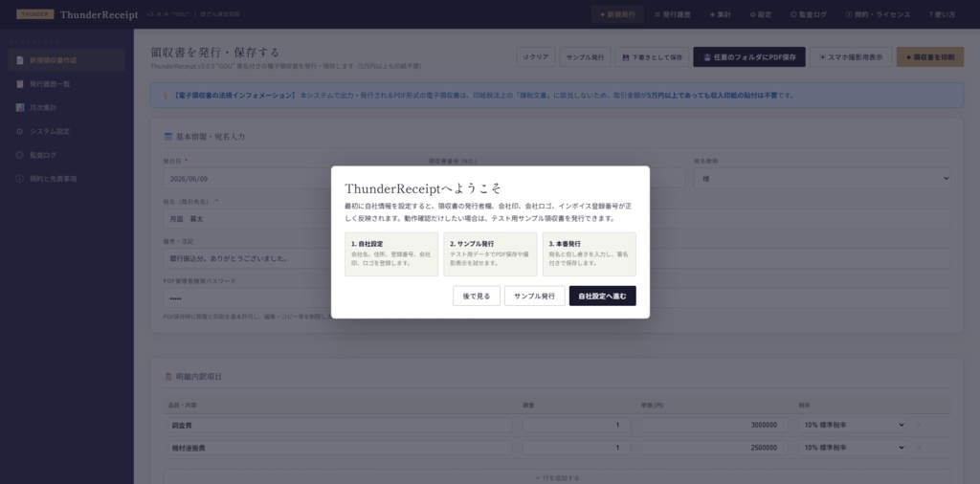
Task: Click the ThunderReceipt title text
Action: 99,15
